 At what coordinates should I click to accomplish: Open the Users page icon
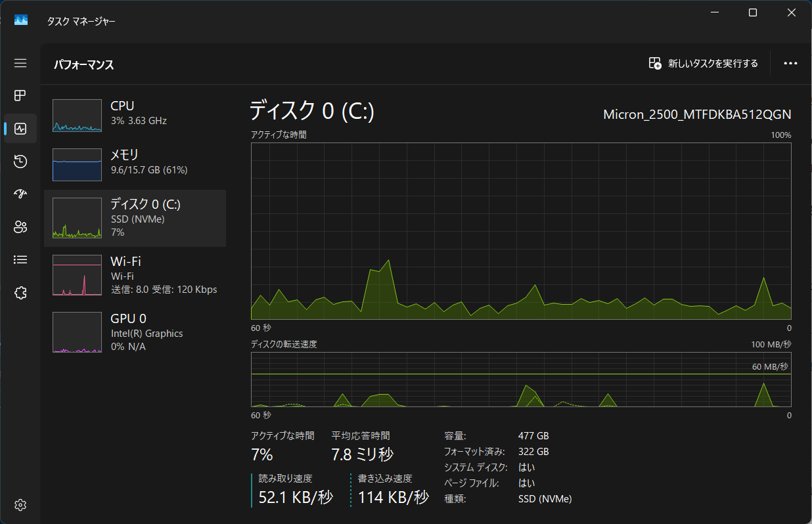coord(20,227)
